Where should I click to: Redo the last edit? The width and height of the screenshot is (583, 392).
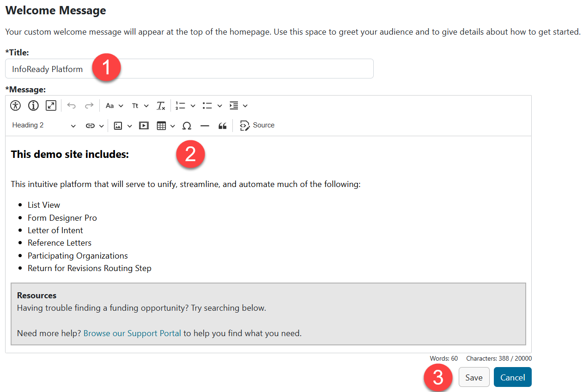pyautogui.click(x=89, y=106)
